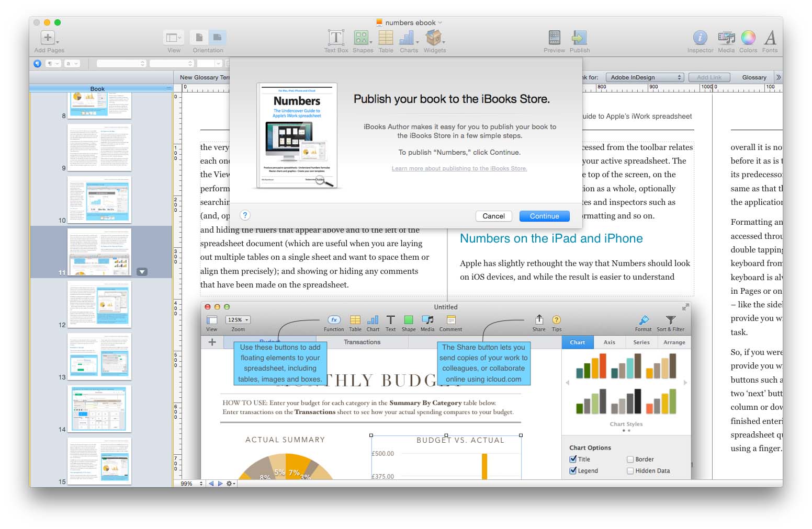
Task: Select page 10 thumbnail
Action: click(99, 200)
